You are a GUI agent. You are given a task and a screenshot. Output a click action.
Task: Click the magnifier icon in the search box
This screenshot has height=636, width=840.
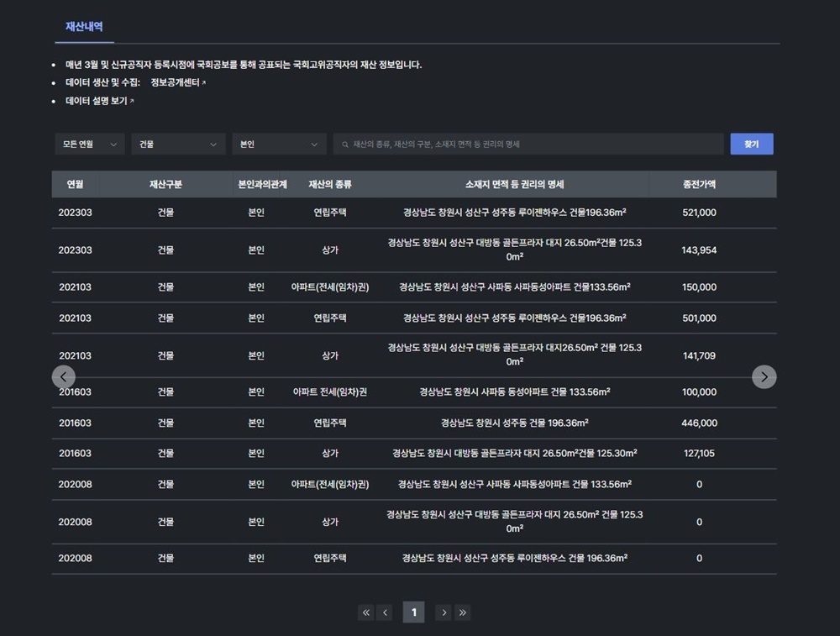click(x=344, y=145)
